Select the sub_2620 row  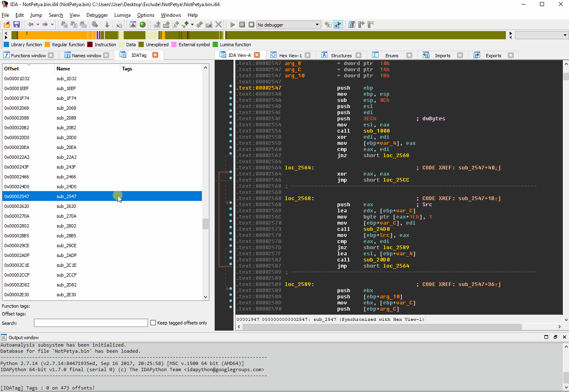coord(102,206)
